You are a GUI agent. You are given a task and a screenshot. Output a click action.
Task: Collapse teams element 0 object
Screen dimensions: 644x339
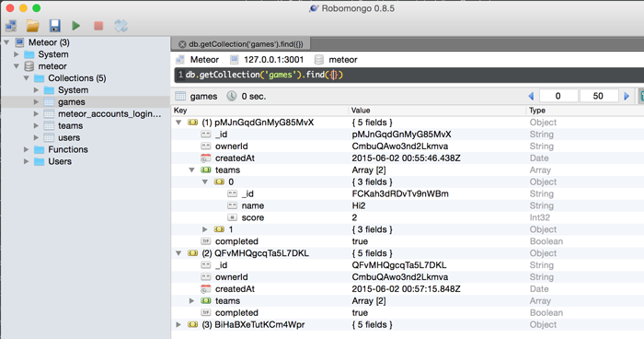[205, 181]
